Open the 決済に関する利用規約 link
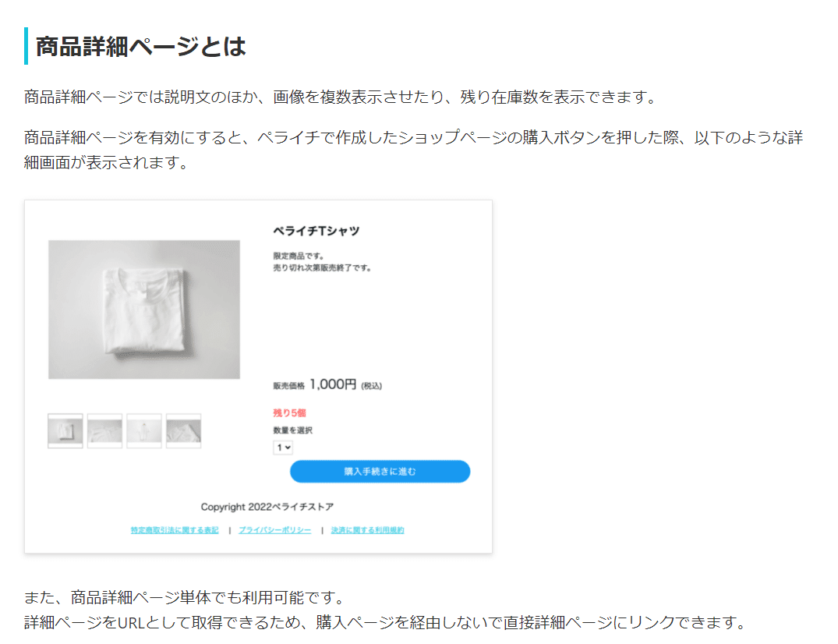This screenshot has height=644, width=838. pos(367,529)
